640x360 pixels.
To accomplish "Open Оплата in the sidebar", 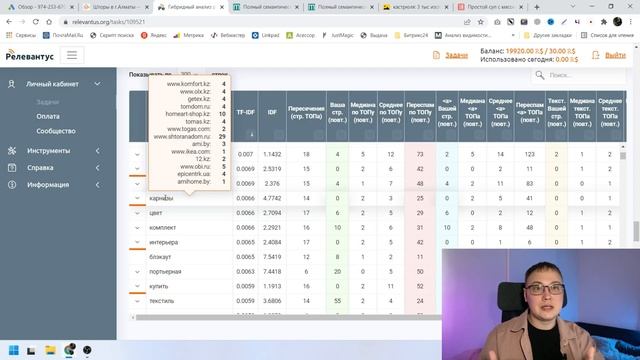I will point(48,116).
